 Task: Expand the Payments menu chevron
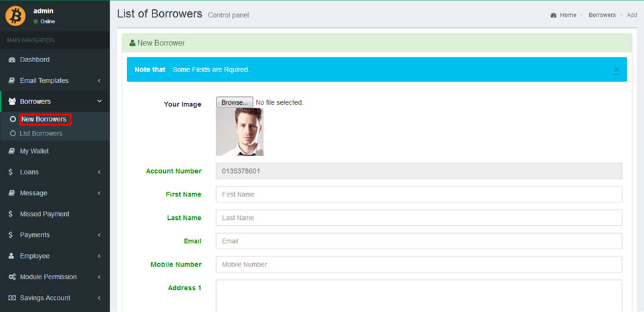[x=99, y=235]
